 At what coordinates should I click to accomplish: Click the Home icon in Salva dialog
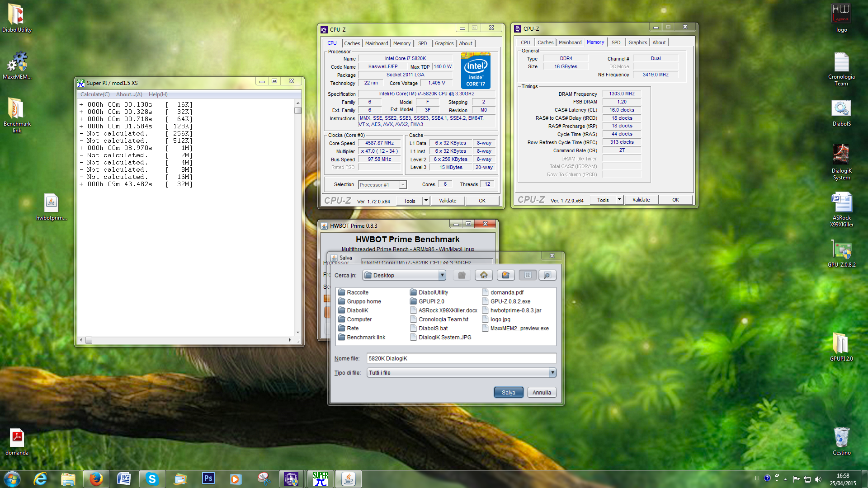click(x=484, y=275)
